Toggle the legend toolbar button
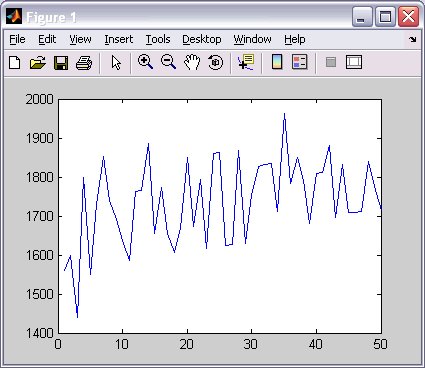 point(299,62)
